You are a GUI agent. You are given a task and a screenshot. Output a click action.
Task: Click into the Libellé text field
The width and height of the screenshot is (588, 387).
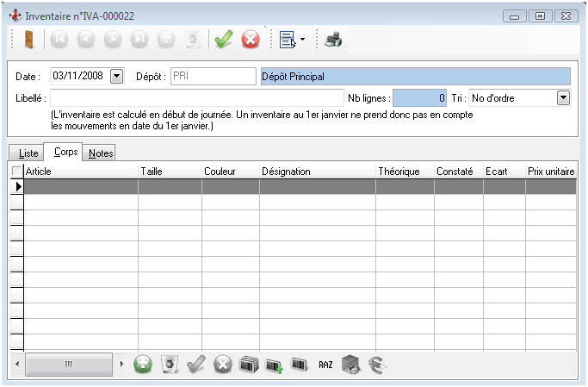[x=196, y=97]
